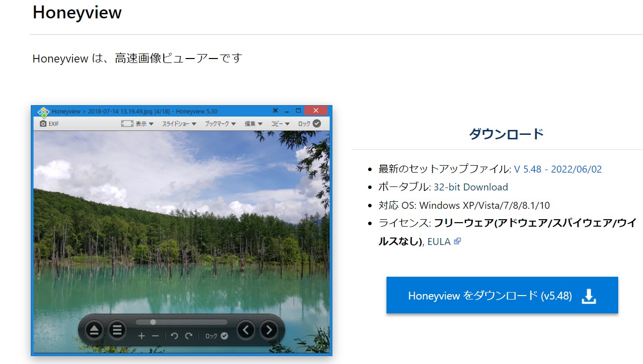Click the eject icon to close the image
Viewport: 643px width, 364px height.
94,329
